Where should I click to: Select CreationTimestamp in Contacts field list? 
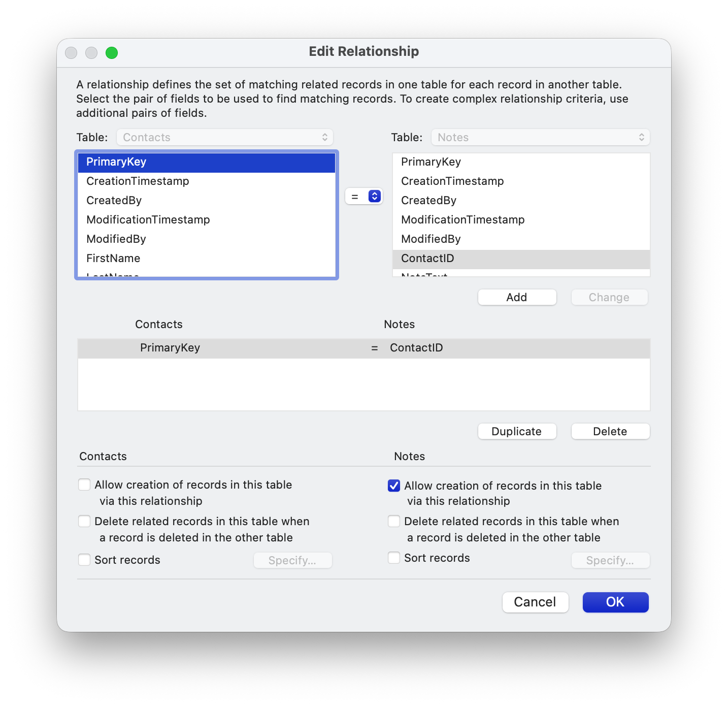pos(207,181)
